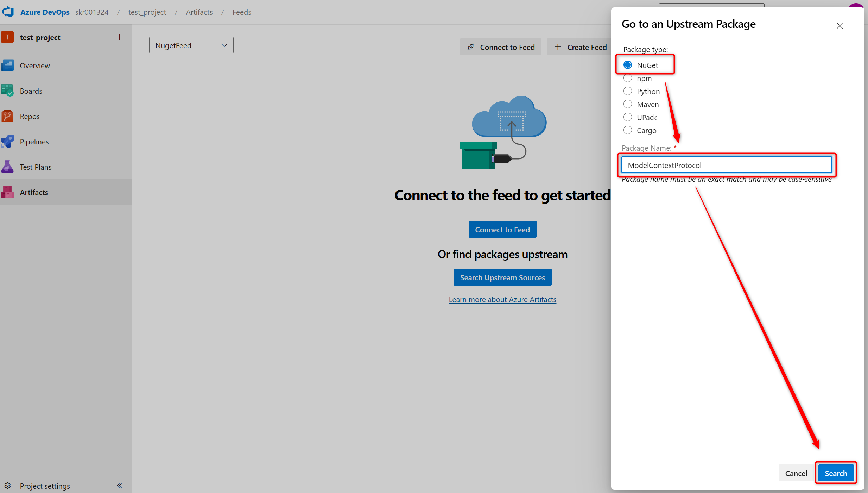Go to Artifacts breadcrumb item
The image size is (868, 493).
tap(199, 12)
